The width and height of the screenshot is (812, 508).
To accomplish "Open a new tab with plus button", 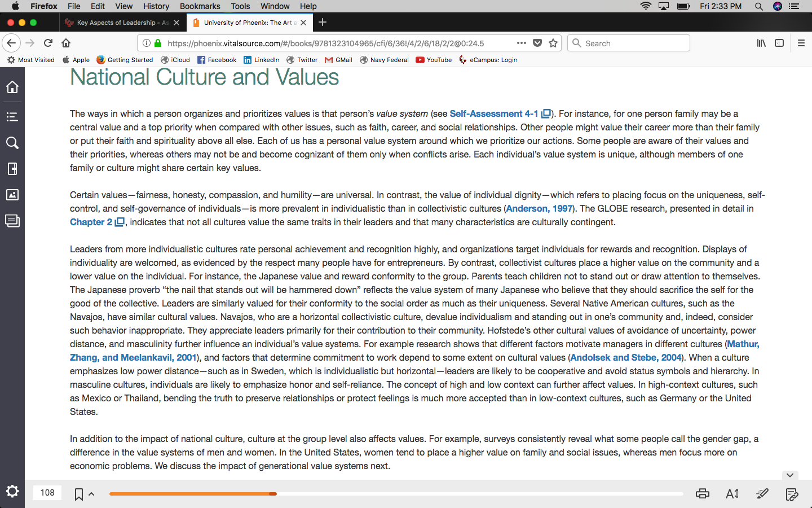I will point(323,22).
